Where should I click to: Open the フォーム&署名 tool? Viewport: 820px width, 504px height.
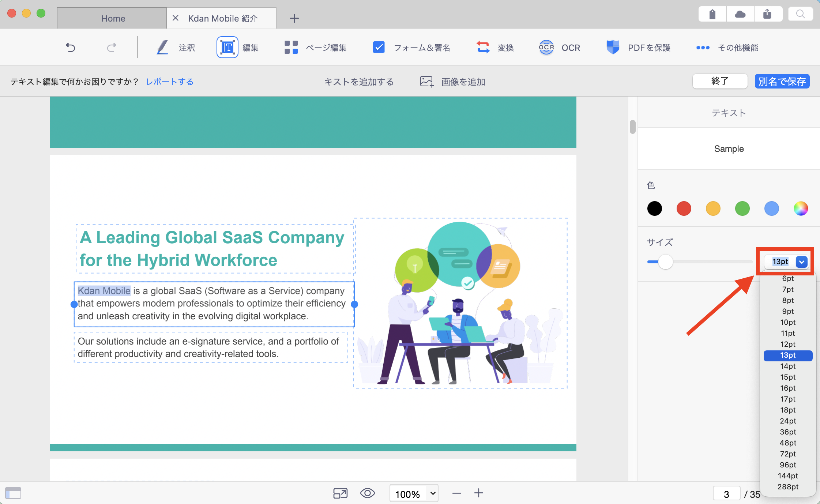(411, 48)
